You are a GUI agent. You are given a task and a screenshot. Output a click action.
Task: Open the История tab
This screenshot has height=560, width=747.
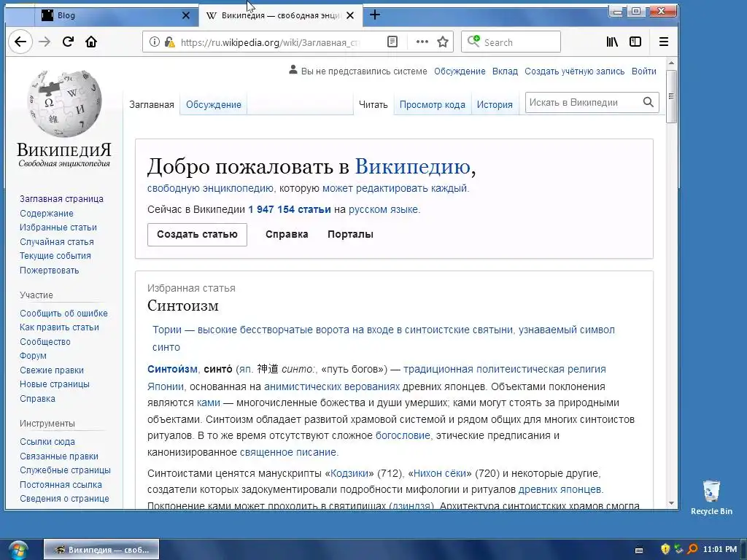pos(495,105)
